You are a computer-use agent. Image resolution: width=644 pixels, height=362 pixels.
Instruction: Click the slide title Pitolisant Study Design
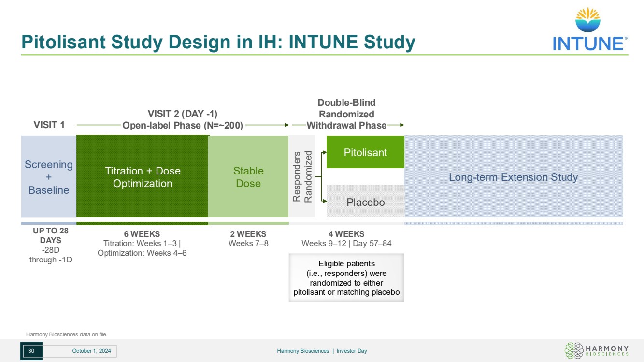point(218,43)
